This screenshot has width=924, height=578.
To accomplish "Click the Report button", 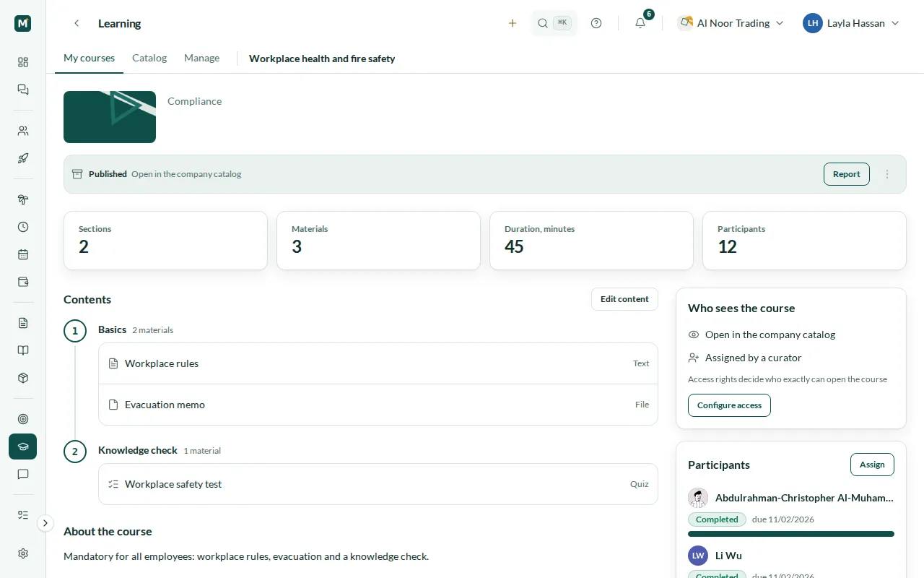I will point(847,174).
